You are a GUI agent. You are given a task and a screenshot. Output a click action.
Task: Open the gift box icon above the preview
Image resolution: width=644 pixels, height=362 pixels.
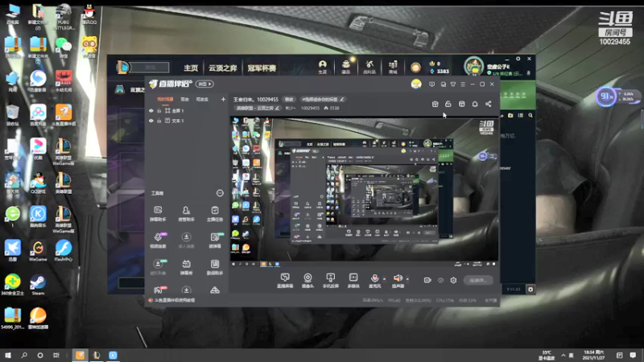pyautogui.click(x=435, y=104)
